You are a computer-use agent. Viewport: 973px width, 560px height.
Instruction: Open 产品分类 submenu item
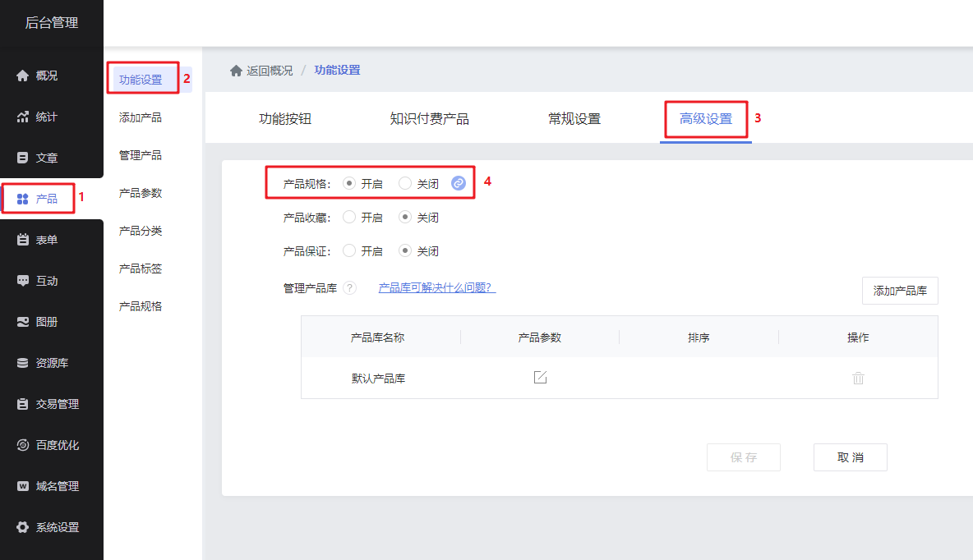coord(141,231)
